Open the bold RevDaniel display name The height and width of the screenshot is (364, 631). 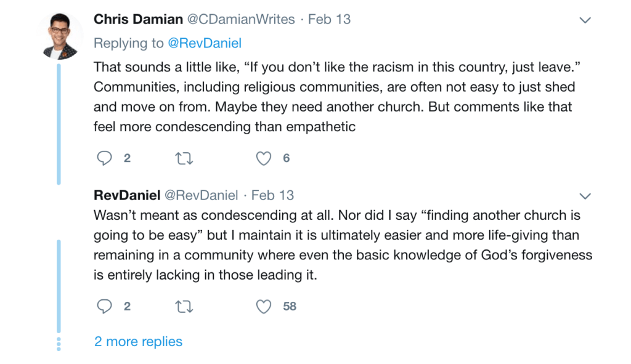[127, 195]
